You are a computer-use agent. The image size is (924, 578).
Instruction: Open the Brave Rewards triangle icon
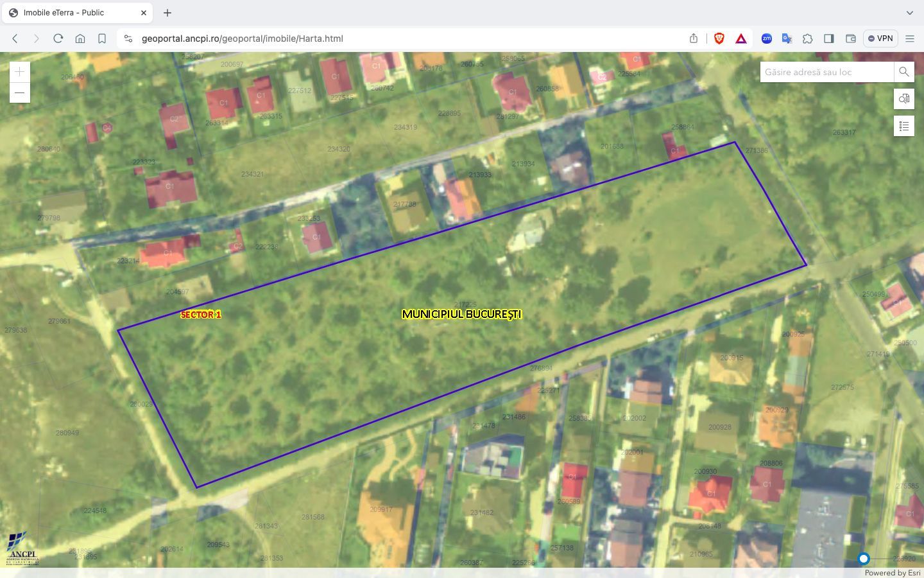pos(741,39)
